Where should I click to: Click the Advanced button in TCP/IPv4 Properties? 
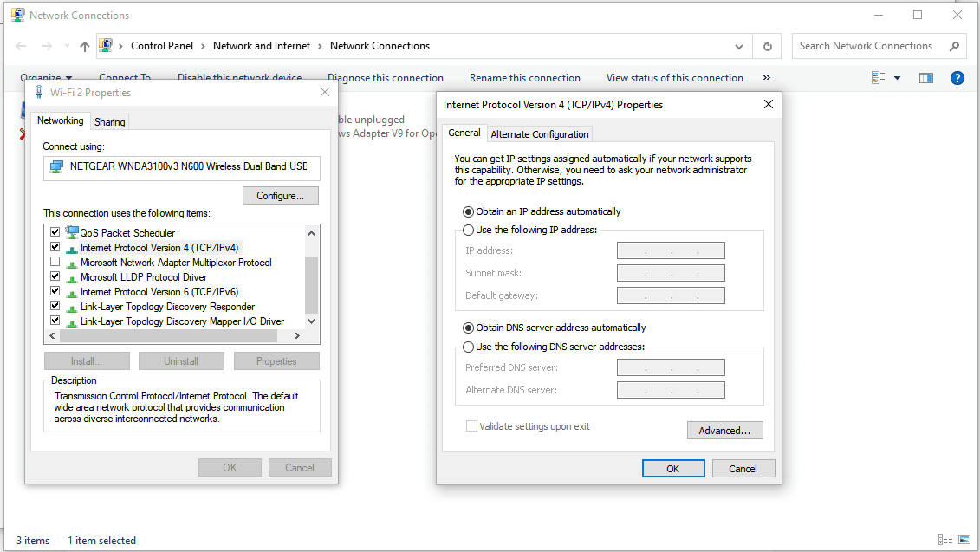[x=724, y=430]
